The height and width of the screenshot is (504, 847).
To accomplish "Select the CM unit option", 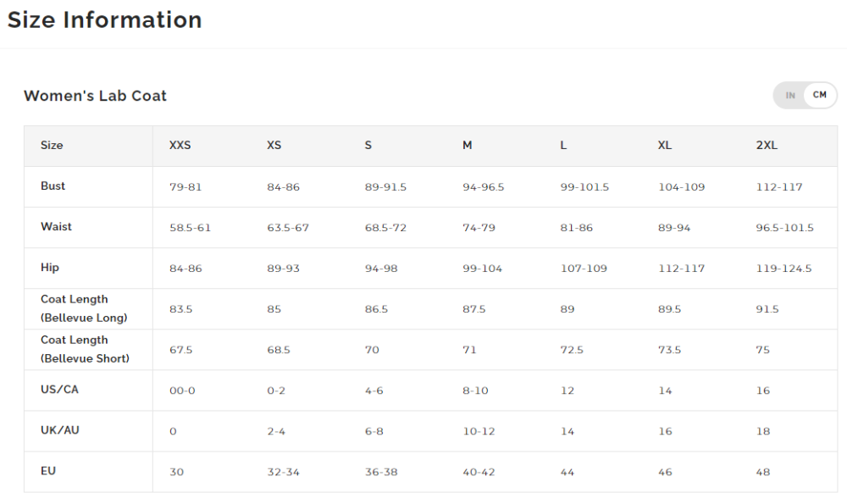I will [820, 95].
